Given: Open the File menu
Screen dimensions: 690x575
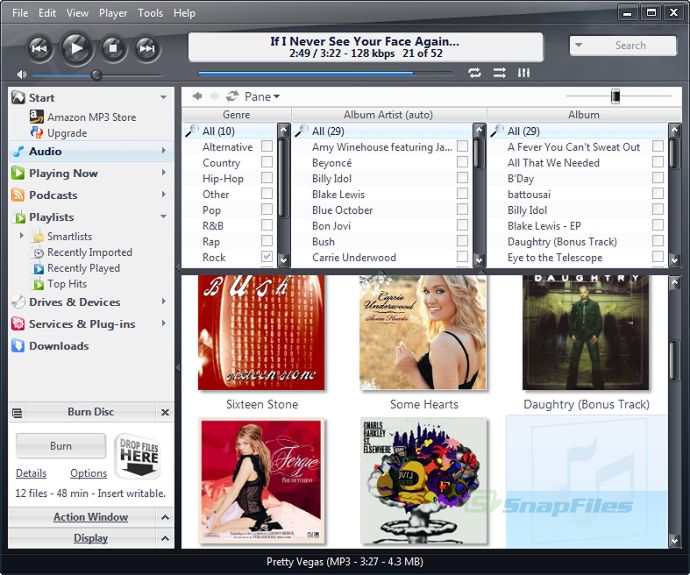Looking at the screenshot, I should coord(20,13).
